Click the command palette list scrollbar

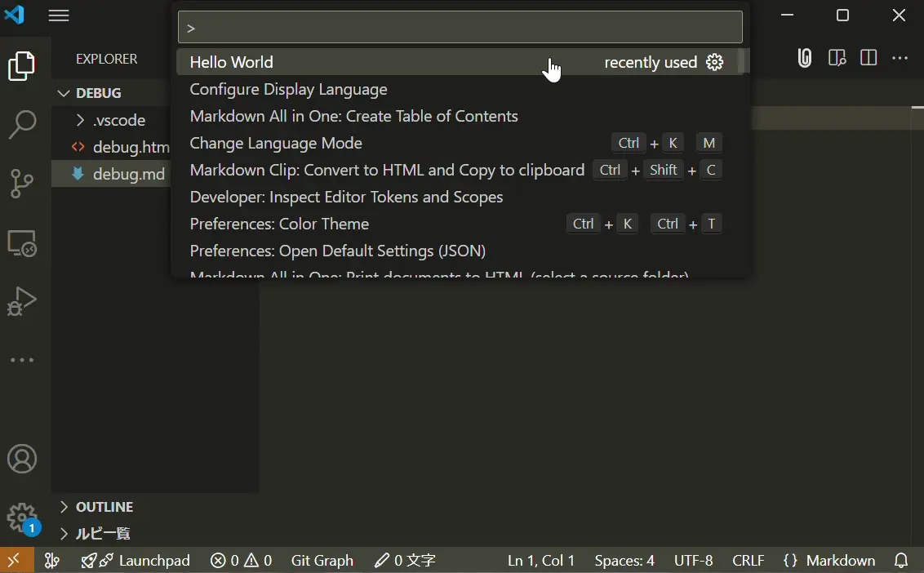744,60
